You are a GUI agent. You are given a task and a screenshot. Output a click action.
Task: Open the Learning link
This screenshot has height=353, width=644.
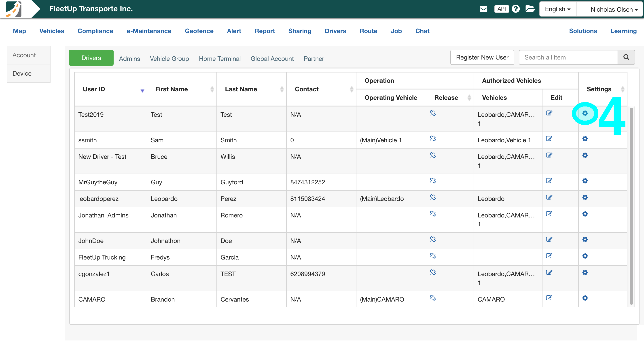[x=623, y=31]
